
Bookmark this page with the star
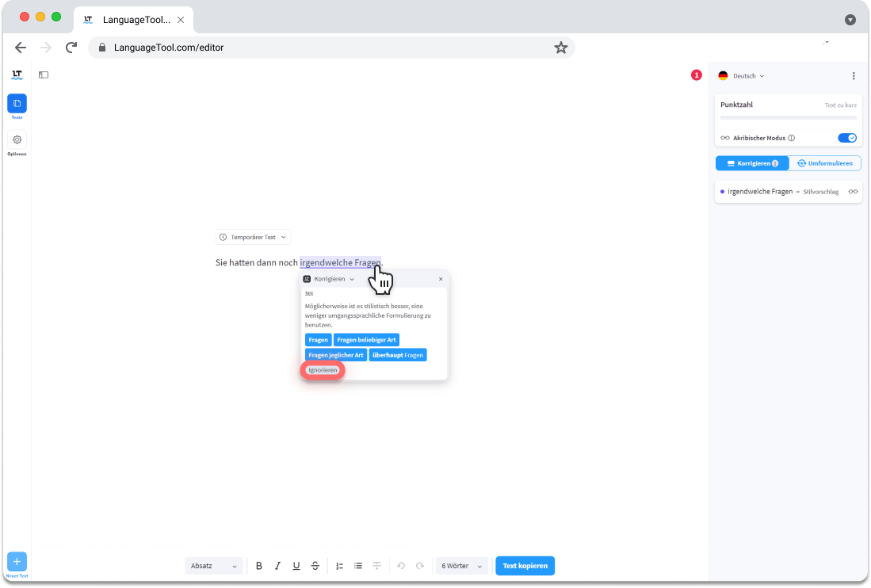click(560, 48)
